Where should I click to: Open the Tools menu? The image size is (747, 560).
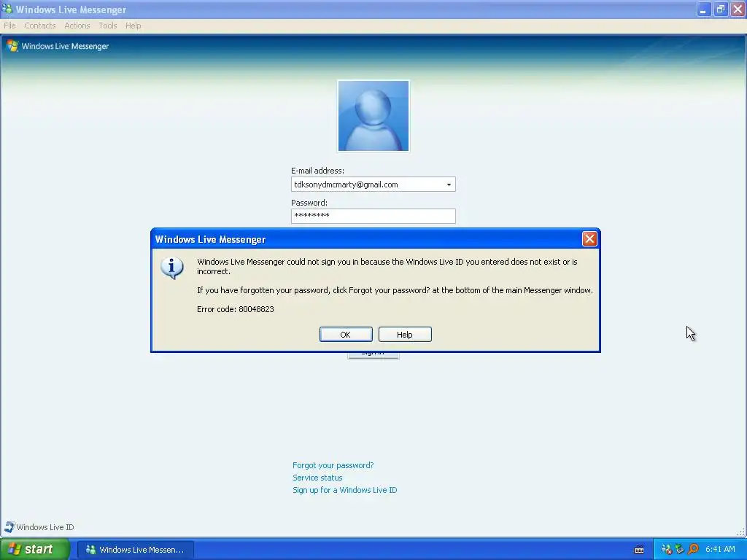pos(108,26)
